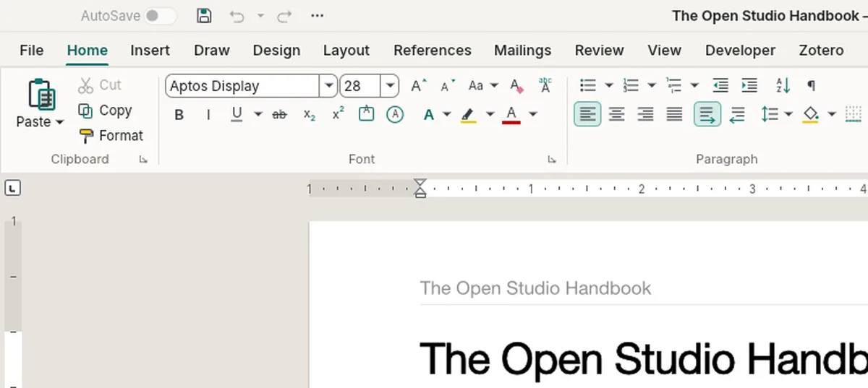Viewport: 868px width, 388px height.
Task: Switch to the Draw tab
Action: tap(211, 51)
